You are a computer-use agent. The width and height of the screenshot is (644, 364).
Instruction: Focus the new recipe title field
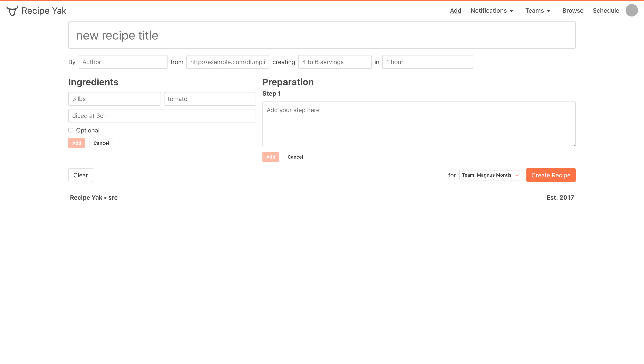(x=322, y=35)
